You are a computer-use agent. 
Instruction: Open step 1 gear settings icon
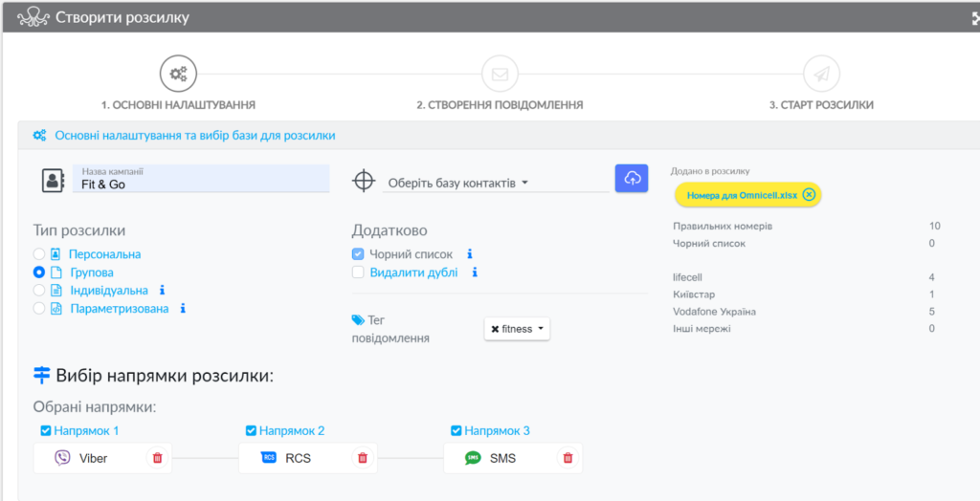pos(179,74)
